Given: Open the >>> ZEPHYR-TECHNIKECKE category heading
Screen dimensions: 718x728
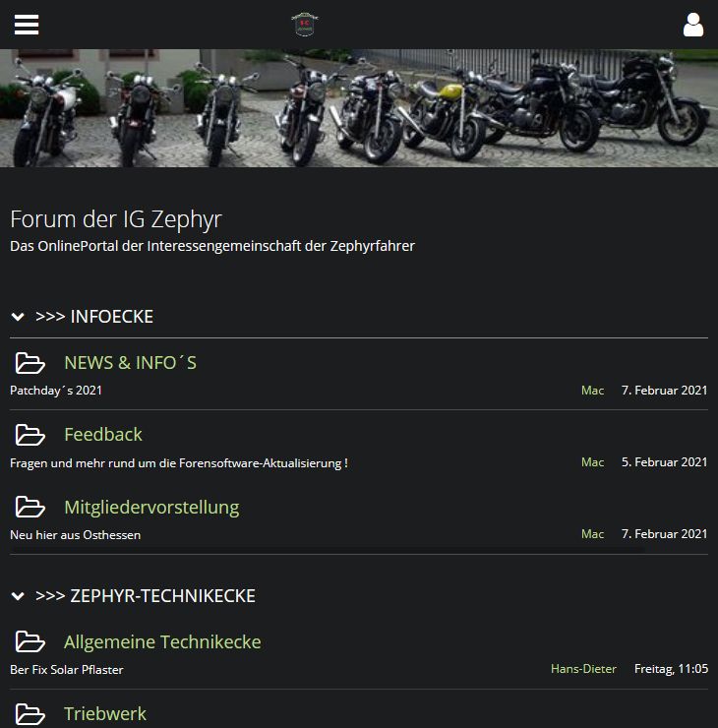Looking at the screenshot, I should pos(146,595).
